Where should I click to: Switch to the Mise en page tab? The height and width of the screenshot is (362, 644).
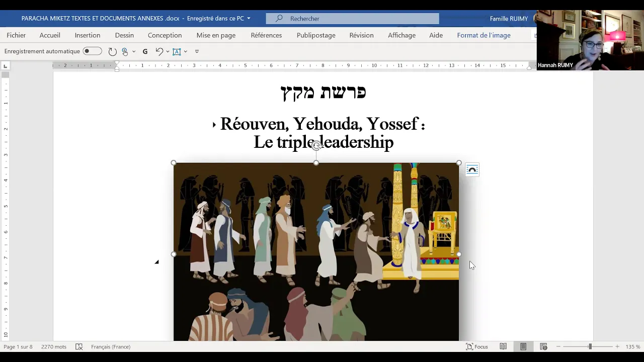click(216, 35)
